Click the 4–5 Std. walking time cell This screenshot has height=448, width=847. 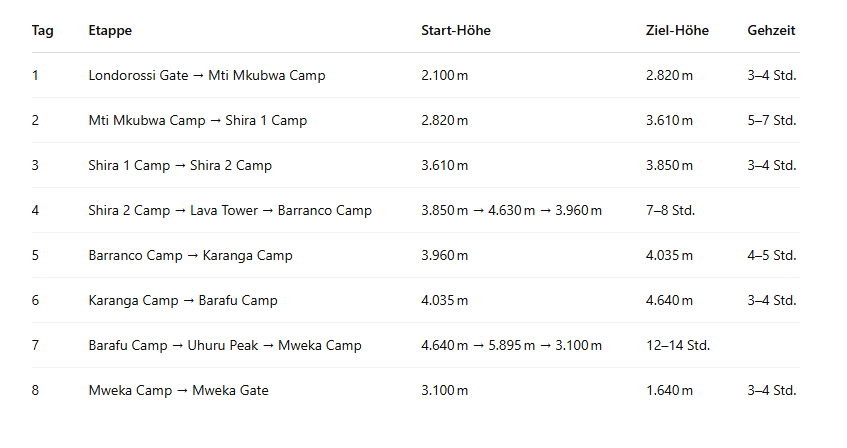point(771,255)
